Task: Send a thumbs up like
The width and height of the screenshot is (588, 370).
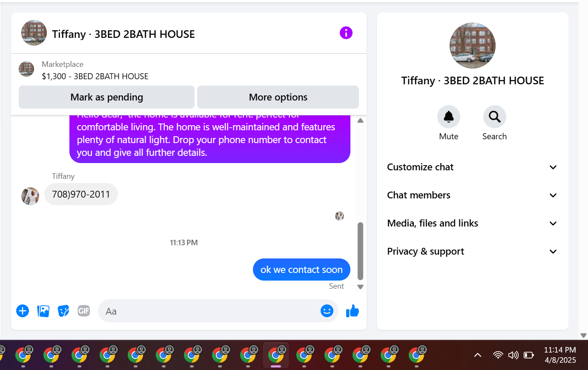Action: [353, 311]
